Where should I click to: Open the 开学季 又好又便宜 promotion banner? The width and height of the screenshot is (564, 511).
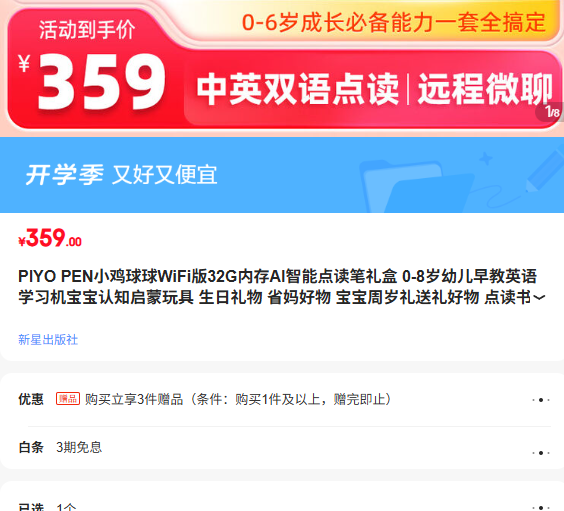(282, 175)
